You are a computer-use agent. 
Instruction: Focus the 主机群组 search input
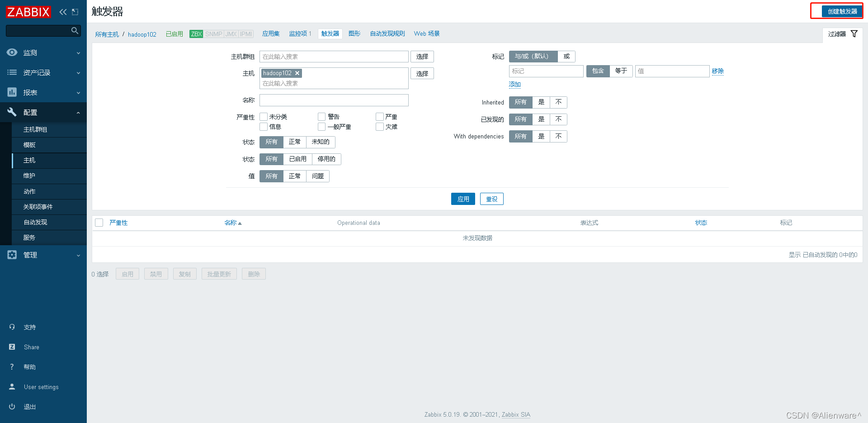(x=334, y=57)
